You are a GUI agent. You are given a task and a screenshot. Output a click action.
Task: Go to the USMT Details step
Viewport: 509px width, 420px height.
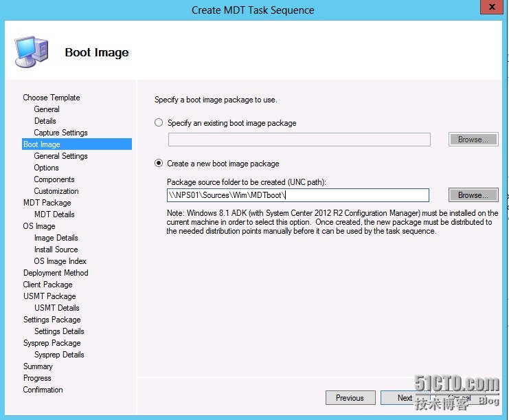[57, 308]
